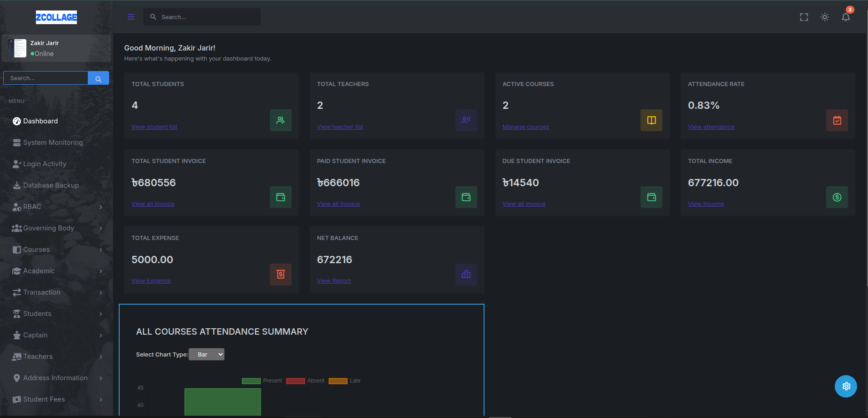The width and height of the screenshot is (868, 418).
Task: Click the blue sidebar search button
Action: pyautogui.click(x=98, y=78)
